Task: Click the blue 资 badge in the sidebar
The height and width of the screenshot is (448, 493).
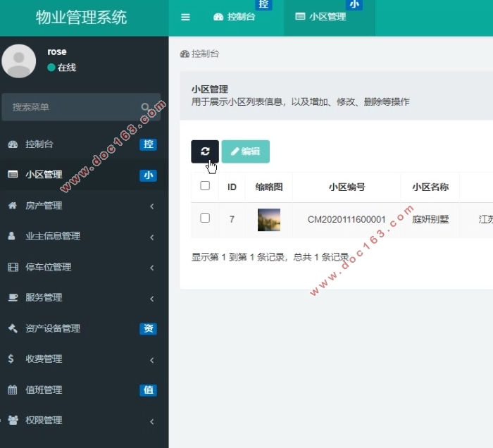Action: (x=148, y=328)
